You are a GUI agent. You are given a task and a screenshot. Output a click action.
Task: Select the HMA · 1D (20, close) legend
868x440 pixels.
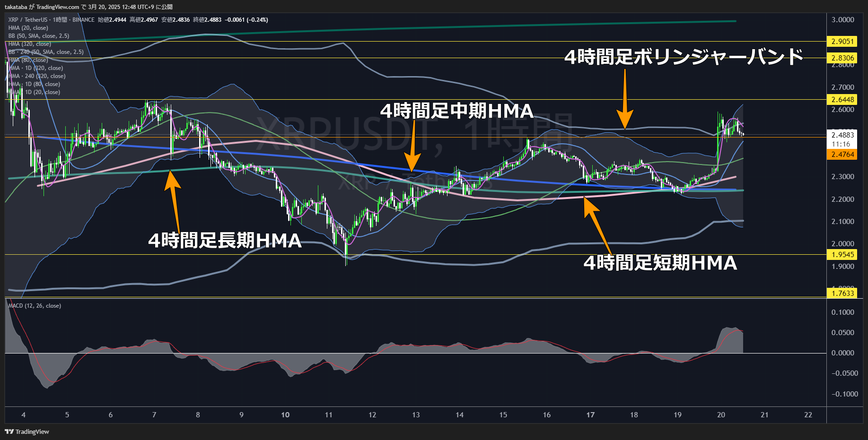coord(34,92)
